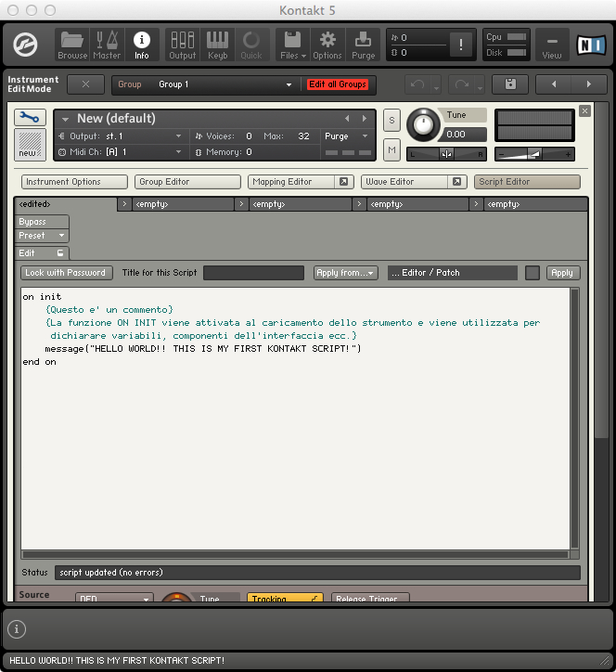Open the Options dialog
Screen dimensions: 616x672
pos(327,45)
